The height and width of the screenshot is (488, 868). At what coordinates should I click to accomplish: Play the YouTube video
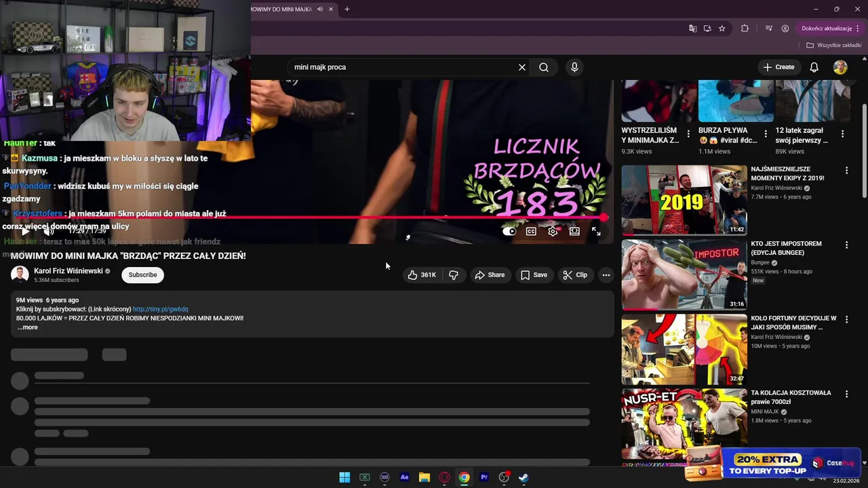[25, 231]
